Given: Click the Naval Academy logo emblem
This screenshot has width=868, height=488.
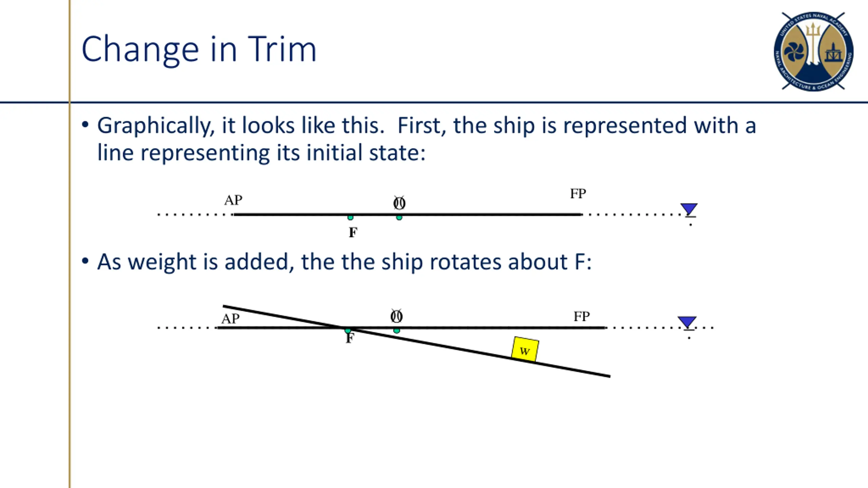Looking at the screenshot, I should 813,52.
